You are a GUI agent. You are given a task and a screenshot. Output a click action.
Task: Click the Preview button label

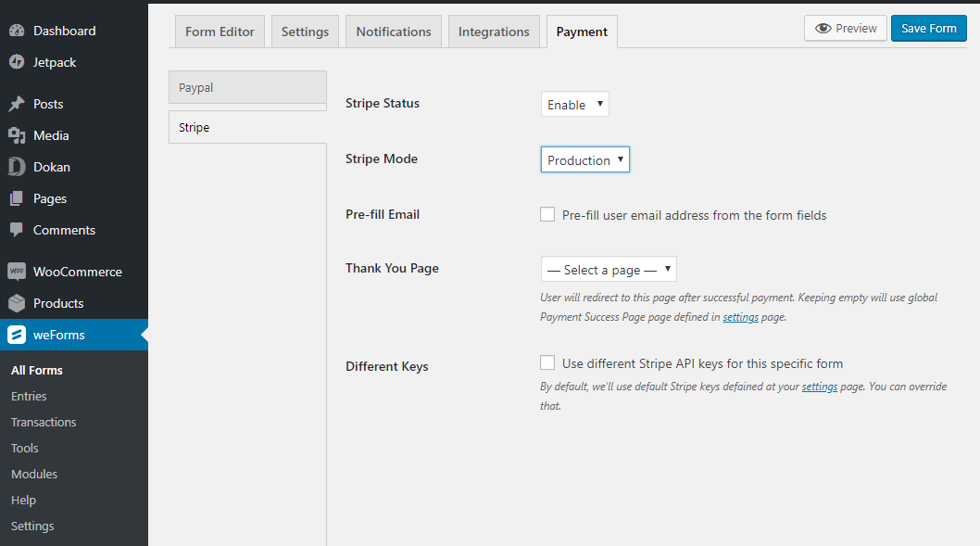856,28
